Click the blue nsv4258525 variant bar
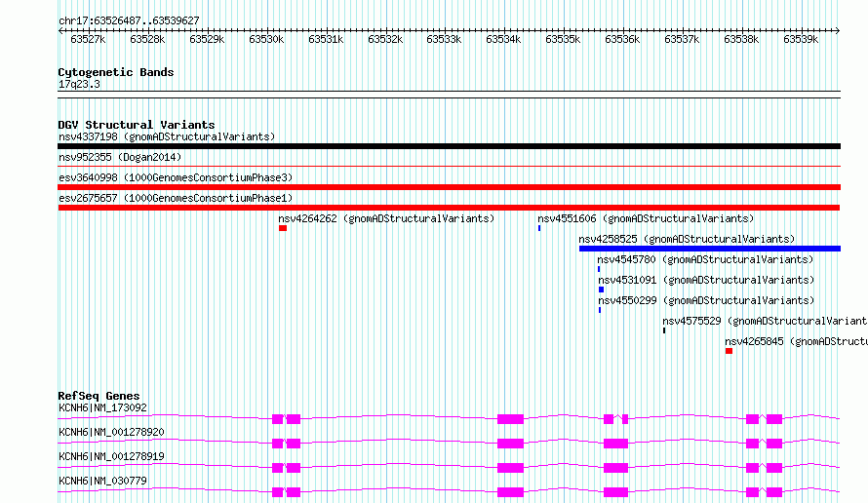The width and height of the screenshot is (868, 503). (x=709, y=249)
